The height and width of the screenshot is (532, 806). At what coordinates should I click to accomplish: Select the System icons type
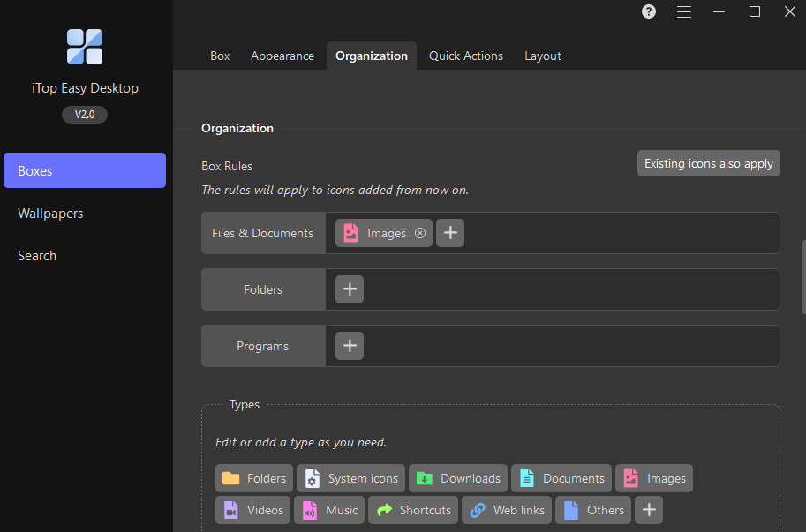[350, 478]
